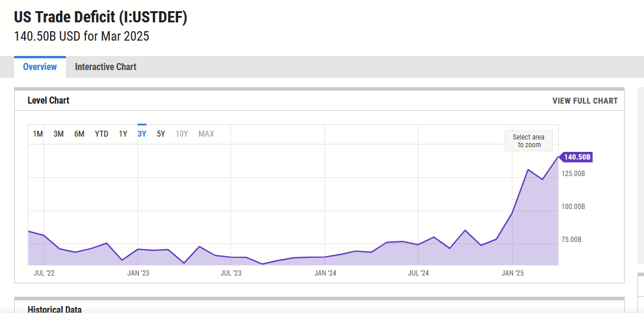The image size is (644, 315).
Task: Switch to the Interactive Chart tab
Action: click(105, 67)
